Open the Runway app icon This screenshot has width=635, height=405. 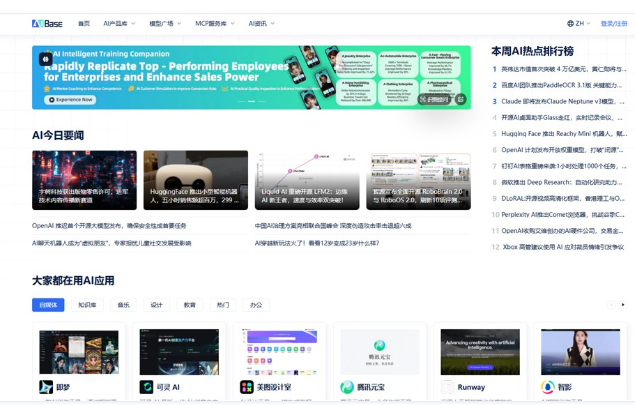click(447, 387)
